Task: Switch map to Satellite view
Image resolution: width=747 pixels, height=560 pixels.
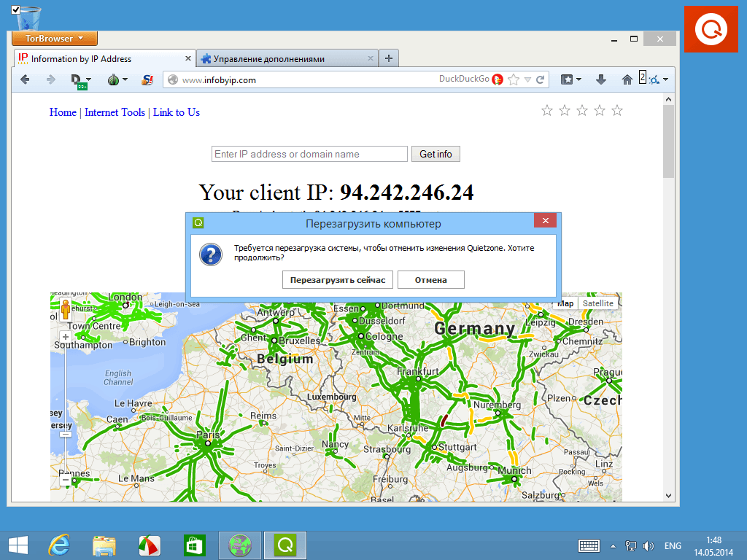Action: 598,303
